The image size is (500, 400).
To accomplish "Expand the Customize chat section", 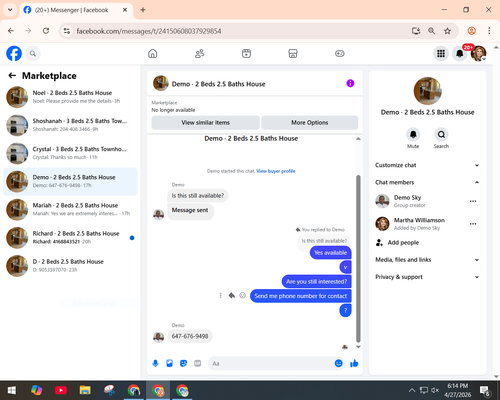I will (x=427, y=165).
